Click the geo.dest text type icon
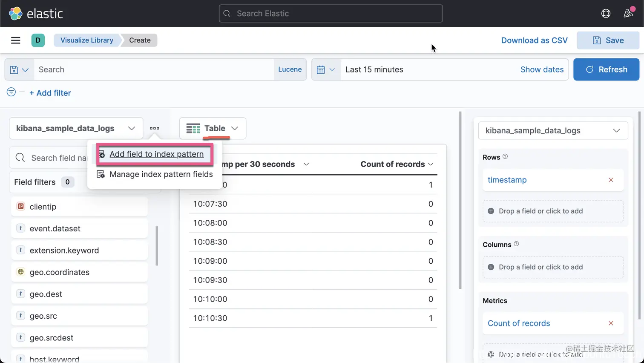 click(x=20, y=294)
